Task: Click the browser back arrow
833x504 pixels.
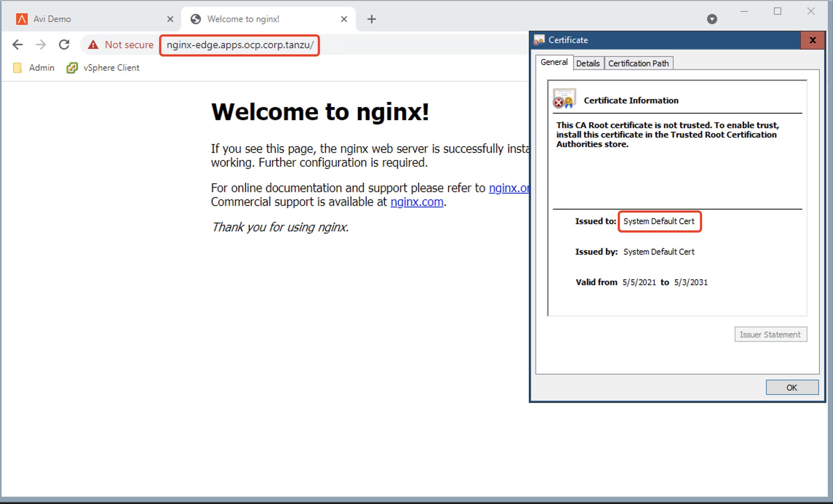Action: pyautogui.click(x=17, y=45)
